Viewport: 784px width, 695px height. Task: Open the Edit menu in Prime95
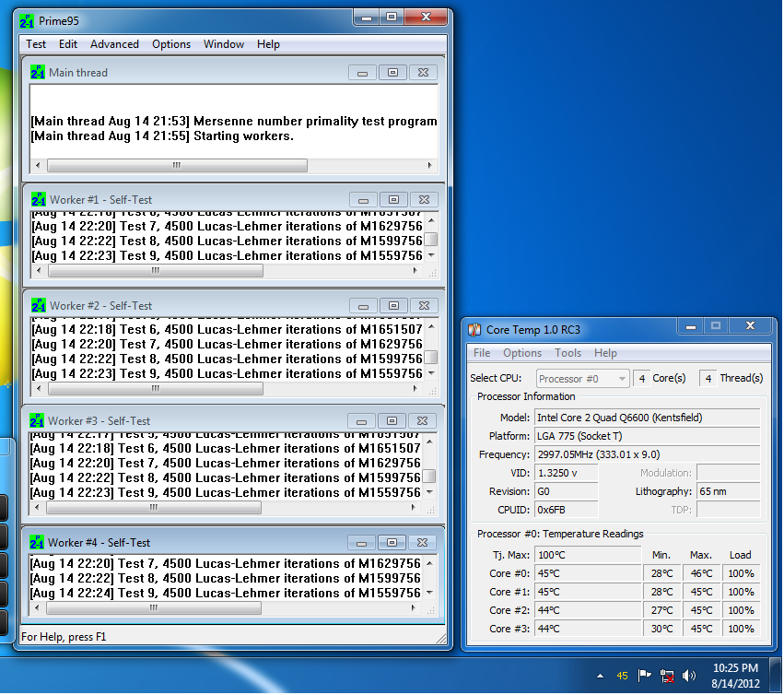(x=67, y=44)
